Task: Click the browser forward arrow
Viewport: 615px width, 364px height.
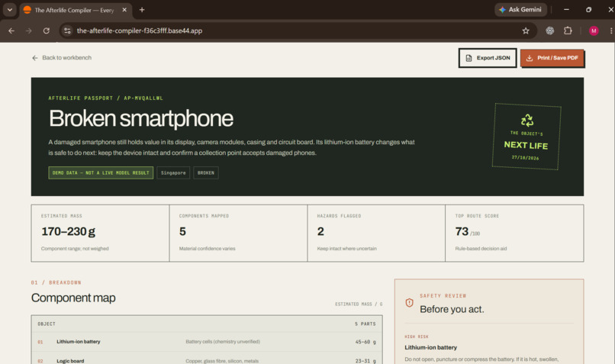Action: point(29,31)
